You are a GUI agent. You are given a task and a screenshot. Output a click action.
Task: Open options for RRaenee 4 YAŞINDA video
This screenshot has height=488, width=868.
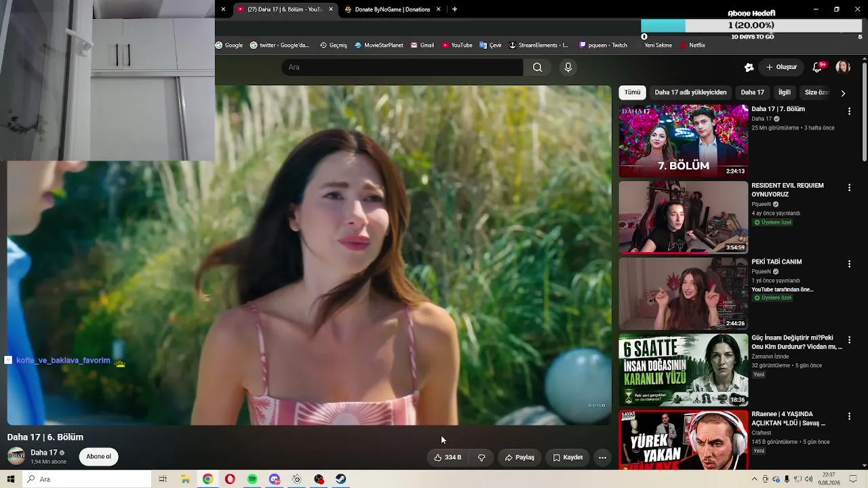849,416
